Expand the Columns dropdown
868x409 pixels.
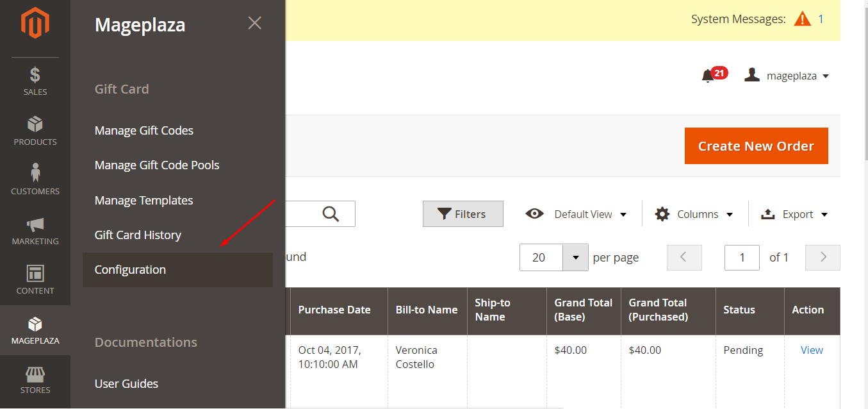(x=694, y=214)
